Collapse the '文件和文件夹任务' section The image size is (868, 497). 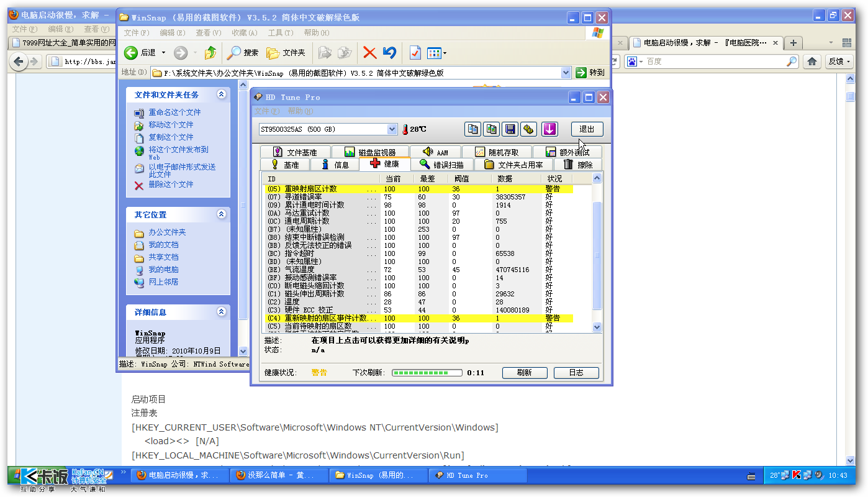(222, 94)
